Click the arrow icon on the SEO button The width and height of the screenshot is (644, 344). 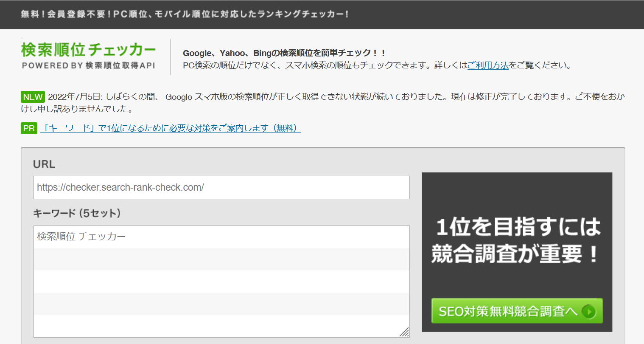click(588, 312)
